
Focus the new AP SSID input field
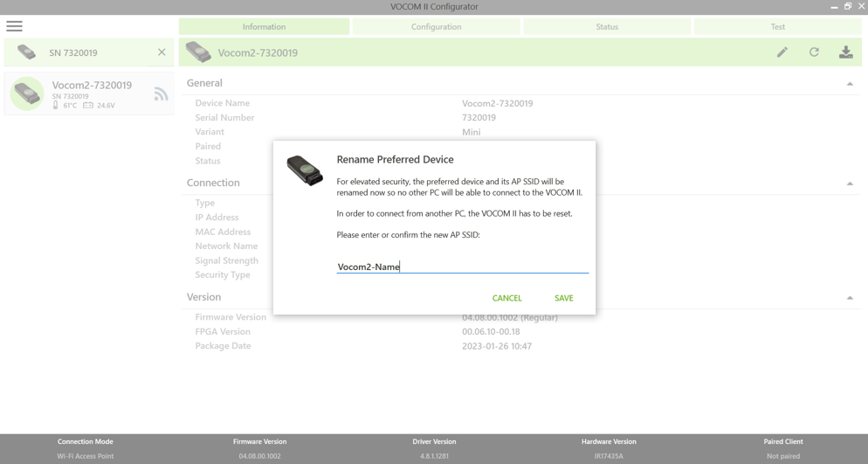point(462,267)
